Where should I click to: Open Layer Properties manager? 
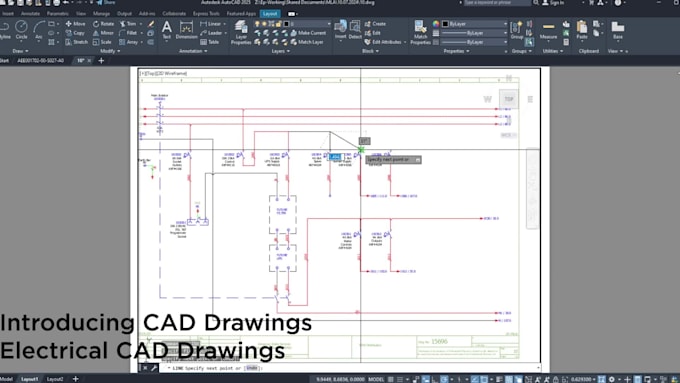click(241, 33)
